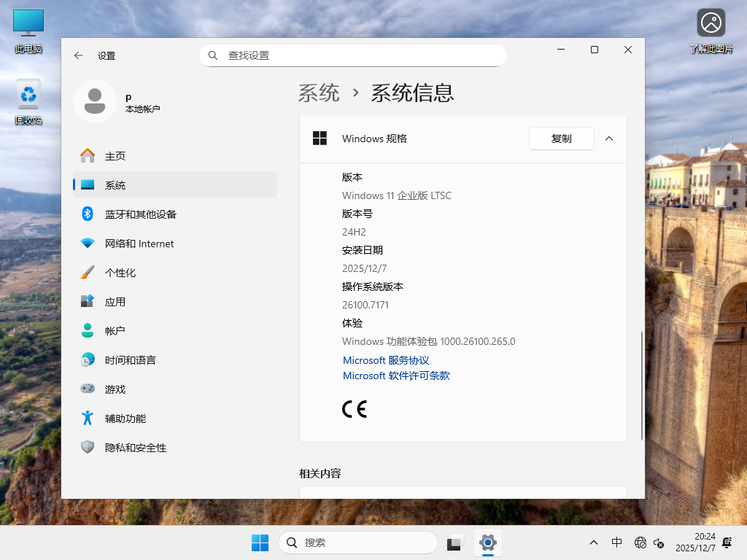The width and height of the screenshot is (747, 560).
Task: Click the muted volume icon in system tray
Action: coord(659,542)
